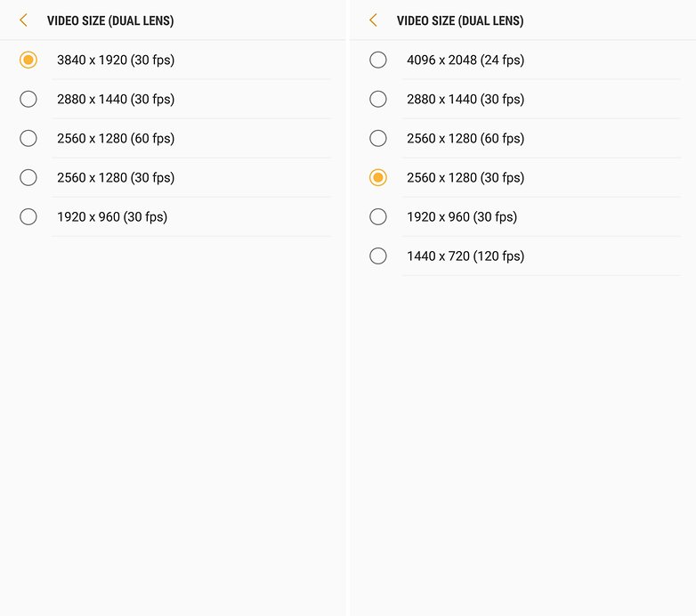Tap left panel 1920 x 960 (30 fps) label
Screen dimensions: 696x616
[112, 217]
